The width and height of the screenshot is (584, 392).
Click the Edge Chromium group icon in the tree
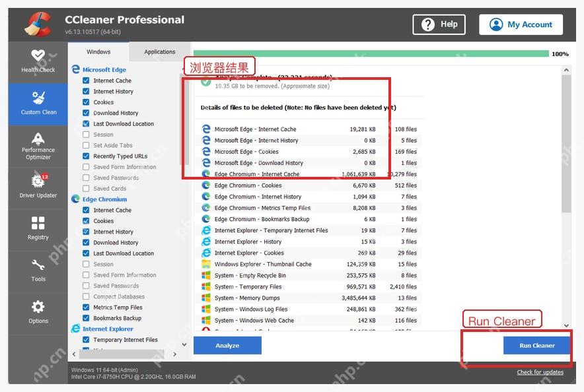(x=75, y=199)
